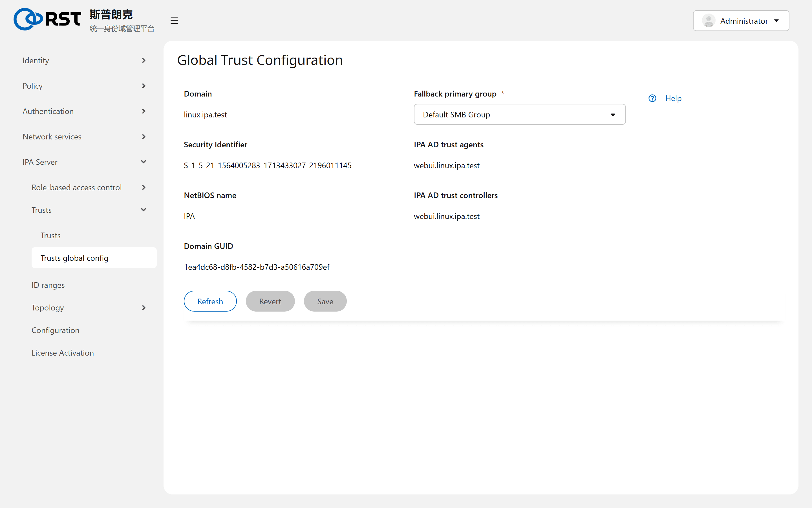Open License Activation page
Screen dimensions: 812x508
point(63,353)
